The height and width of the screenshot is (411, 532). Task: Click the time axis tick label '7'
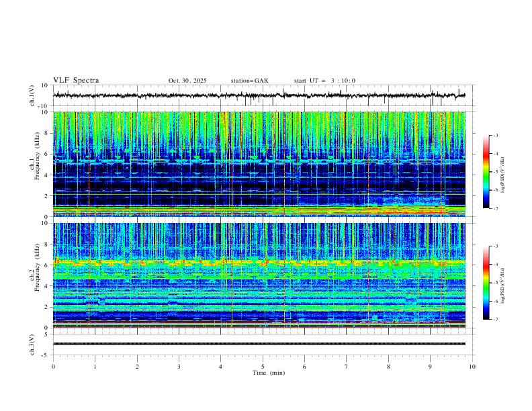[347, 367]
